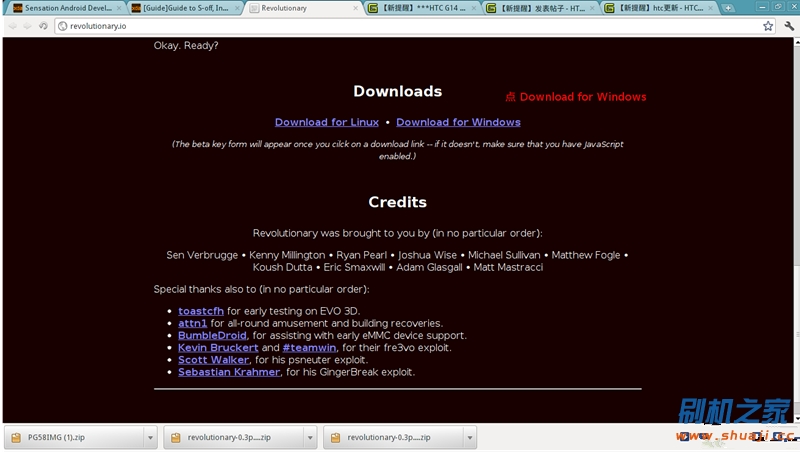The height and width of the screenshot is (452, 800).
Task: Open the Scott Walker link
Action: click(213, 360)
